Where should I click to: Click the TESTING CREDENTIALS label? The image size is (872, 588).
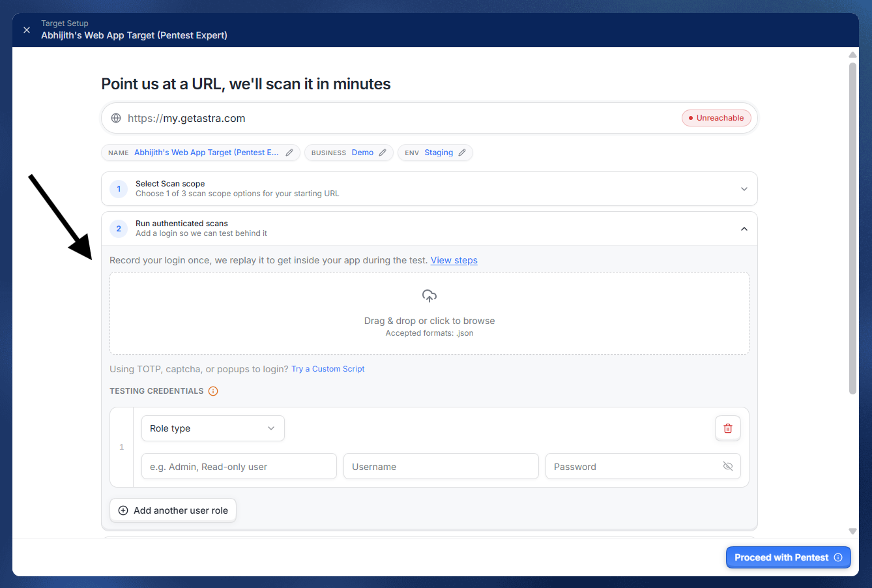[156, 391]
